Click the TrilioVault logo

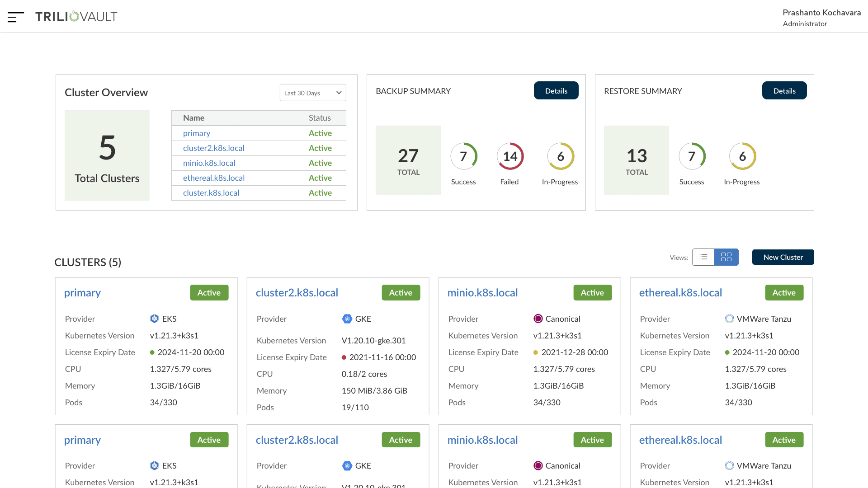76,17
